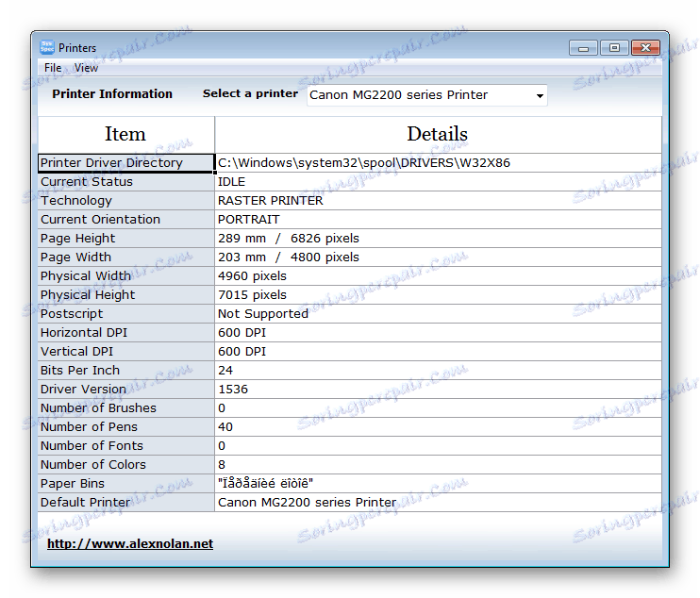Select the Driver Version label

(x=125, y=390)
